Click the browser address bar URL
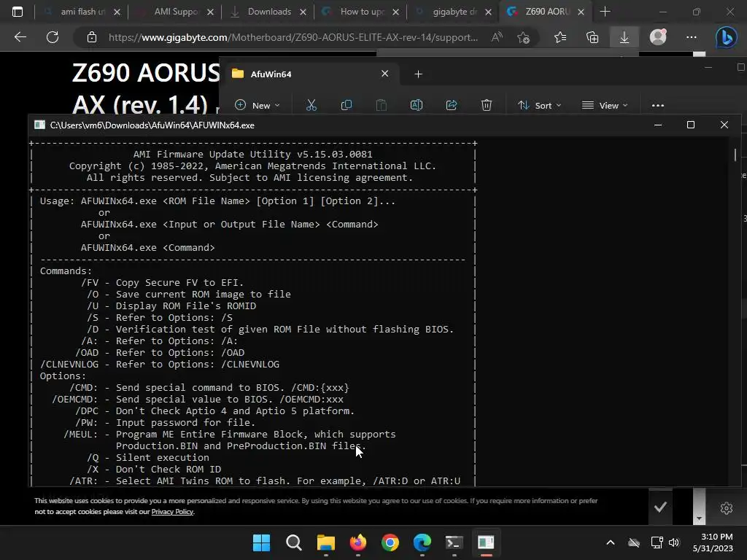The image size is (747, 560). [x=293, y=37]
